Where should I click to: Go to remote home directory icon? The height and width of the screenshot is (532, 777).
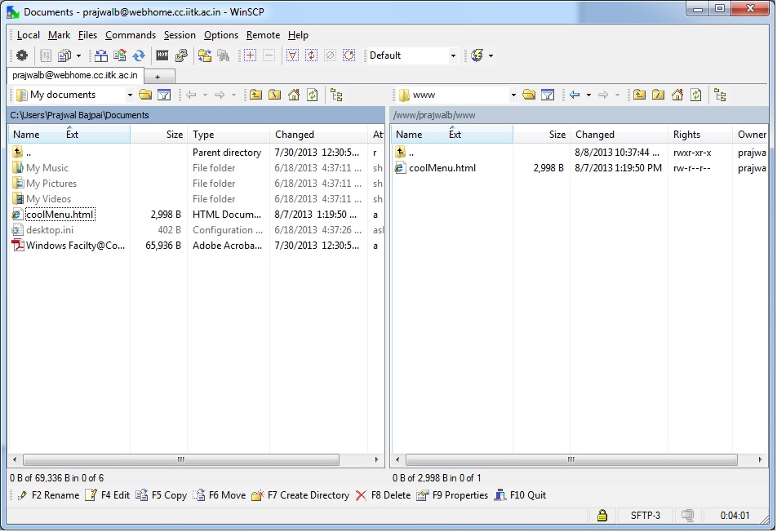[677, 95]
